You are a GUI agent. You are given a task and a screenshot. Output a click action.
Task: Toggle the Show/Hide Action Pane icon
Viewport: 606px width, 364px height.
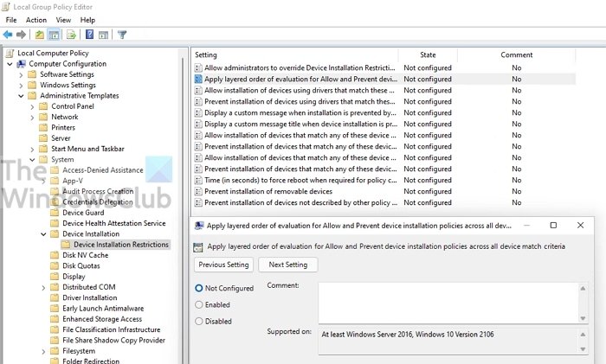[x=103, y=35]
